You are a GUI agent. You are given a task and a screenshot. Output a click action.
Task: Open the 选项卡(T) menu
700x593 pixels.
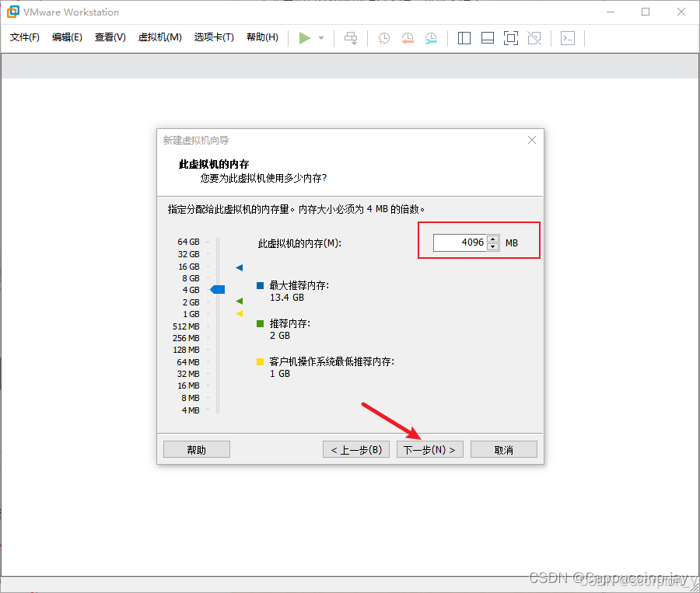(214, 37)
